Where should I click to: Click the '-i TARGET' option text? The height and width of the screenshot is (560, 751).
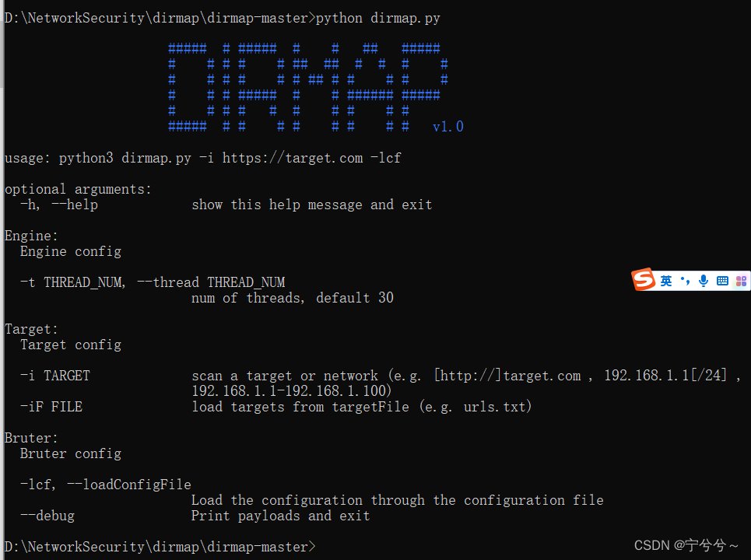pyautogui.click(x=55, y=376)
